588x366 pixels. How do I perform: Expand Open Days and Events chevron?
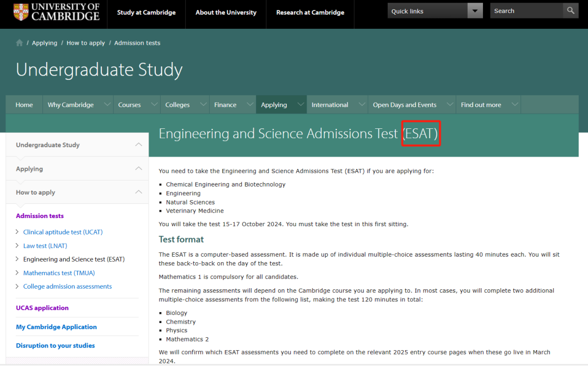450,104
